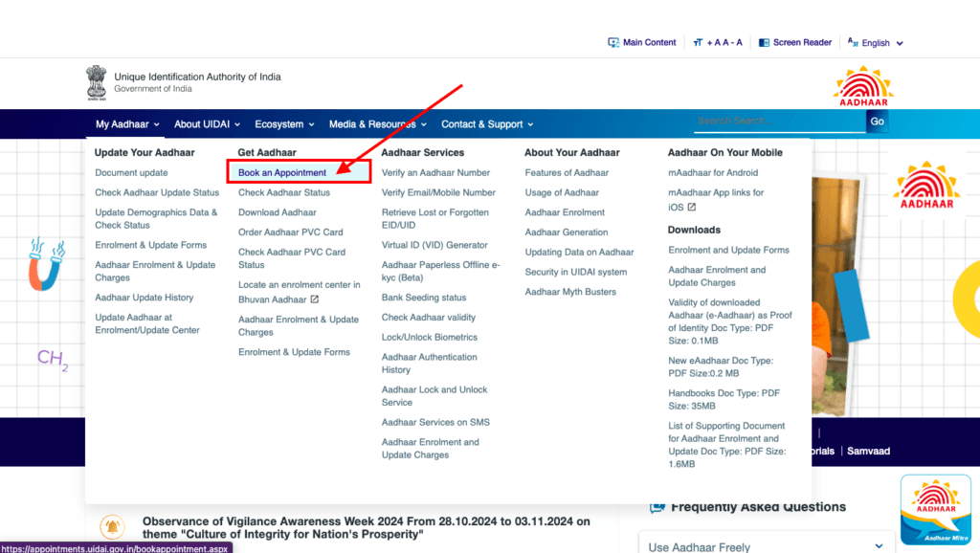The height and width of the screenshot is (553, 980).
Task: Click the Aadhaar logo in header
Action: pos(863,86)
